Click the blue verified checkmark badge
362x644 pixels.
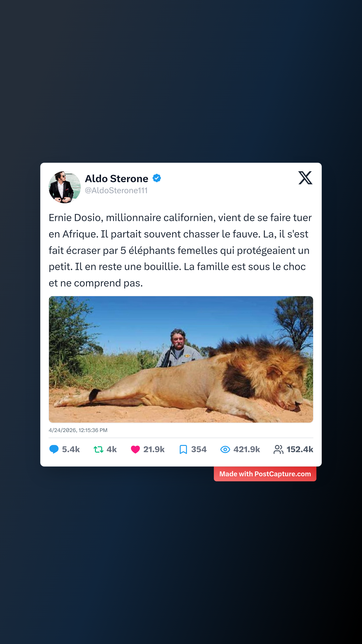[x=157, y=178]
